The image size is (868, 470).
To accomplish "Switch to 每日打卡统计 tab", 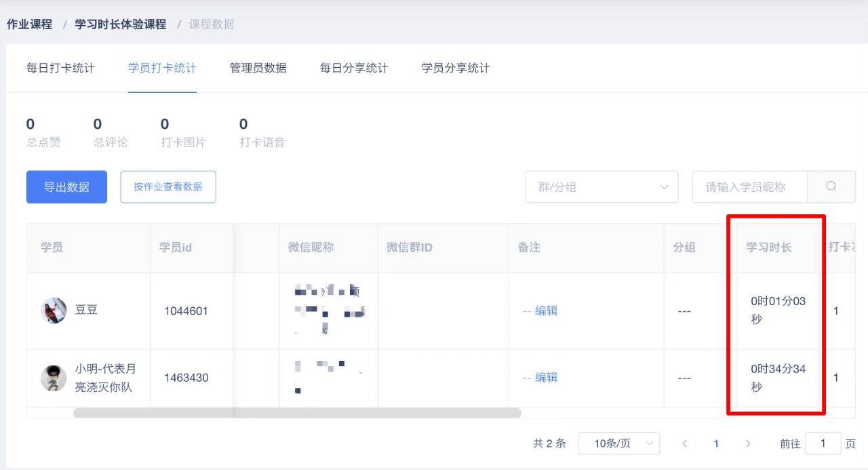I will click(x=60, y=68).
